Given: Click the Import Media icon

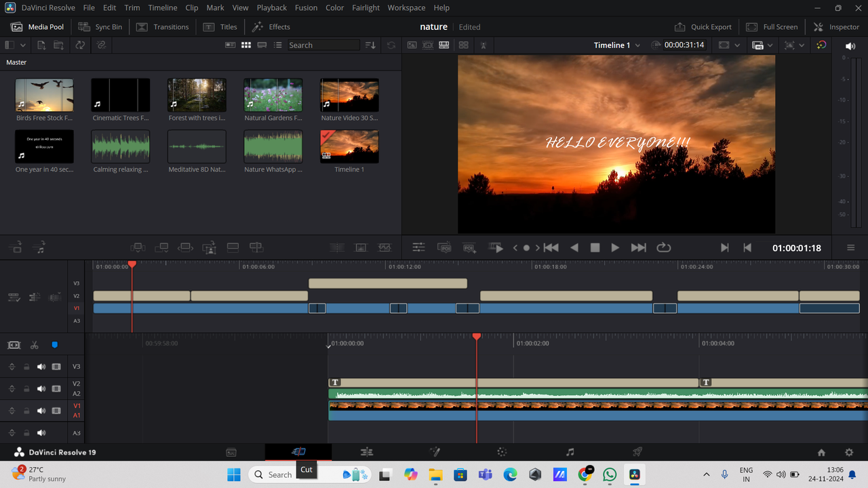Looking at the screenshot, I should 41,45.
